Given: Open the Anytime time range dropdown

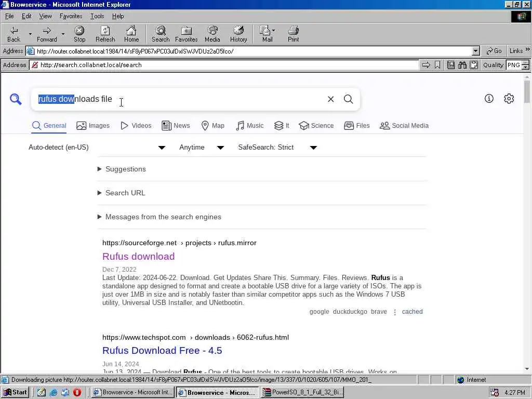Looking at the screenshot, I should click(x=202, y=147).
